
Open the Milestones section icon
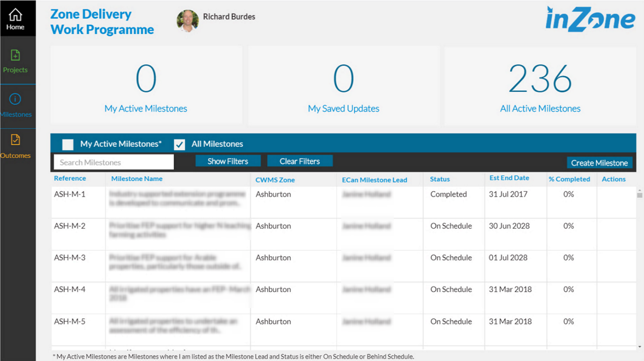coord(15,99)
